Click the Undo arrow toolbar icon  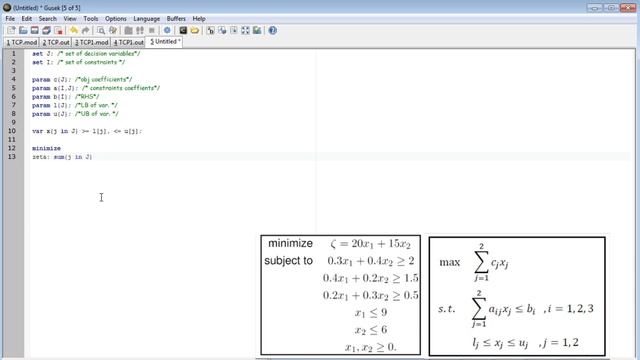73,30
